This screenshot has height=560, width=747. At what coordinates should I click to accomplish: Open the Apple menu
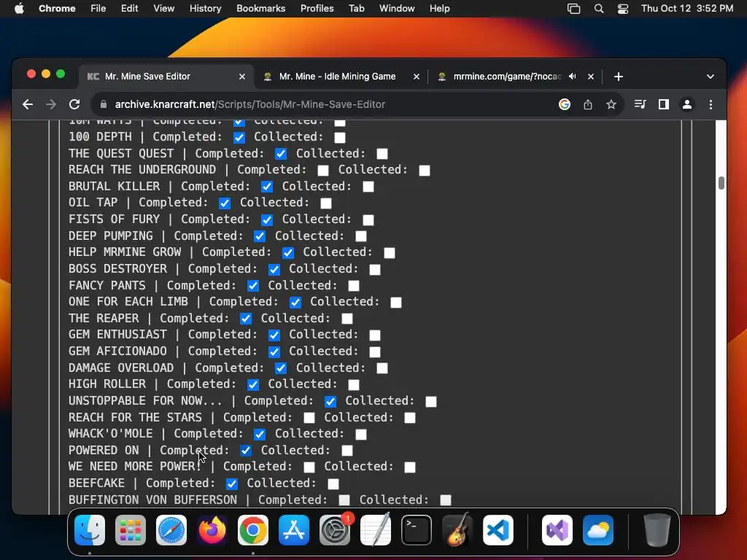pos(19,9)
